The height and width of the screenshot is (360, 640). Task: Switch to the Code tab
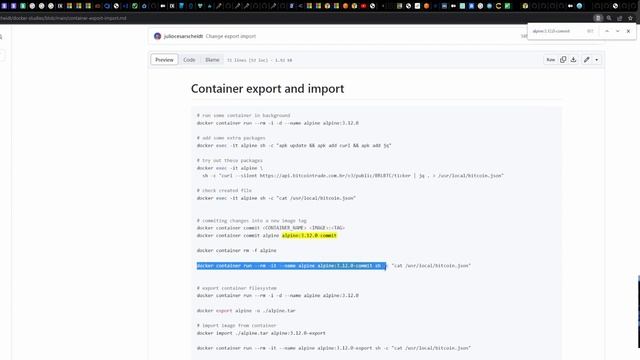(x=189, y=60)
